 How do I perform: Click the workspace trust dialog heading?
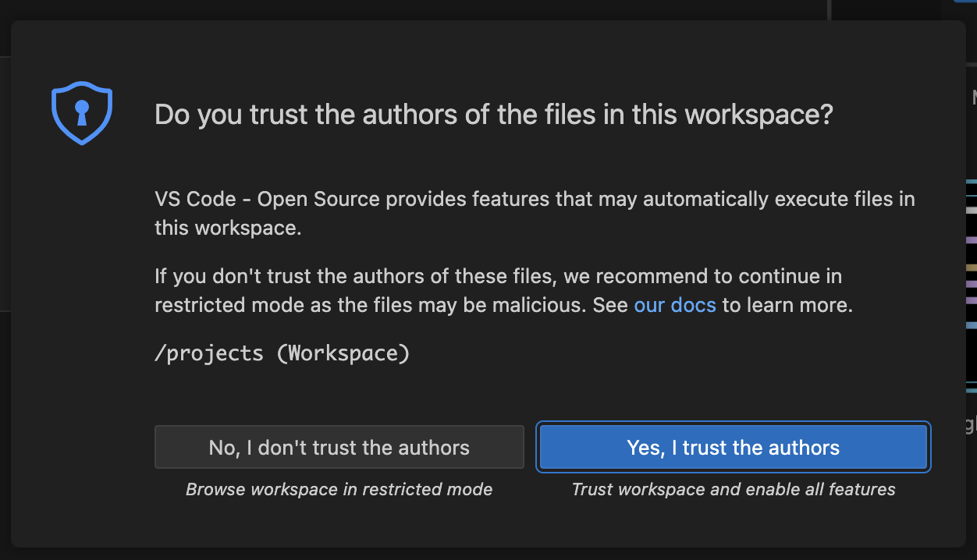[x=494, y=115]
